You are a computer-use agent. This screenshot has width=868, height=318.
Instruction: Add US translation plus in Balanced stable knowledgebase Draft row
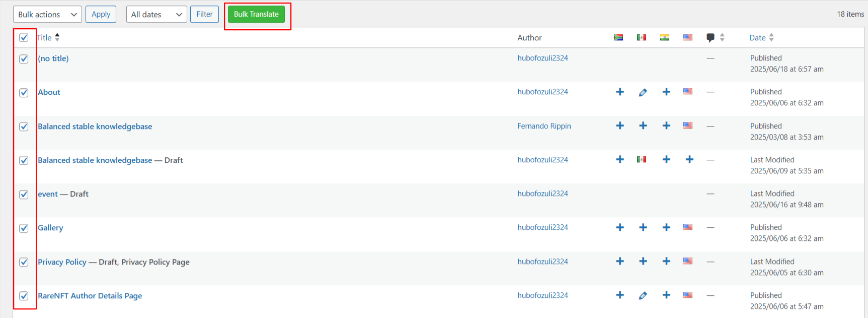point(689,160)
